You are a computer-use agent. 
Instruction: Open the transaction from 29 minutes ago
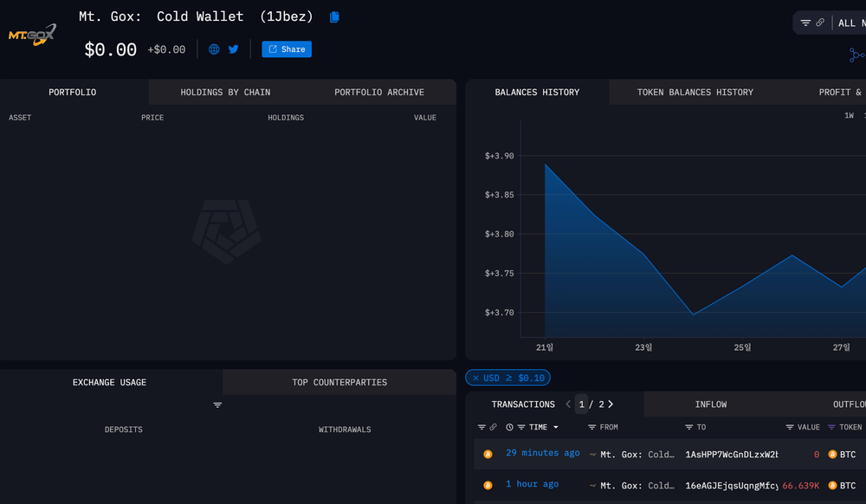(542, 452)
